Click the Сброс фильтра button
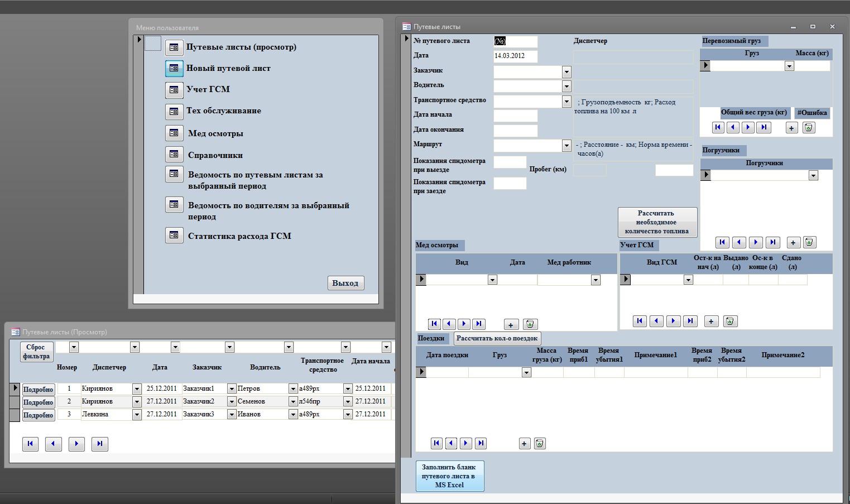Viewport: 850px width, 504px height. click(x=37, y=352)
